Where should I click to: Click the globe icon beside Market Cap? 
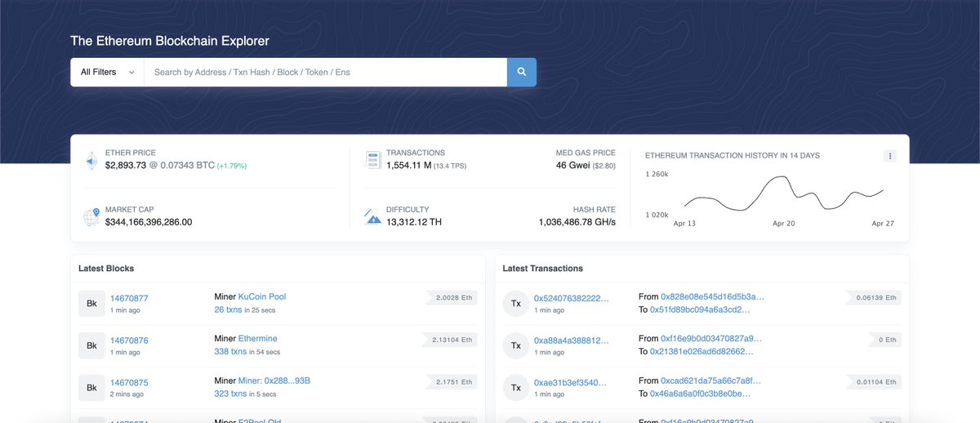click(91, 217)
